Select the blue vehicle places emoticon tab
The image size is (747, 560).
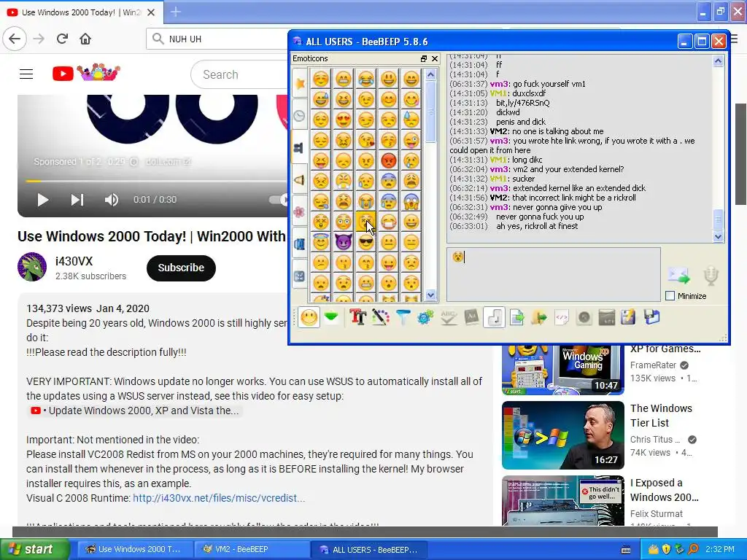[x=300, y=244]
